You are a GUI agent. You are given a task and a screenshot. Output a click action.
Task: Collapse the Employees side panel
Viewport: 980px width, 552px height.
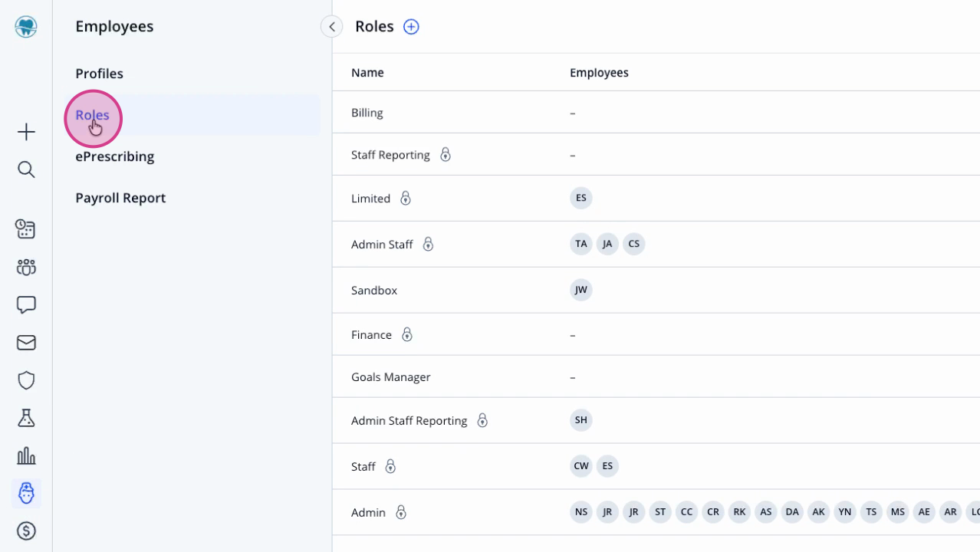[x=331, y=27]
